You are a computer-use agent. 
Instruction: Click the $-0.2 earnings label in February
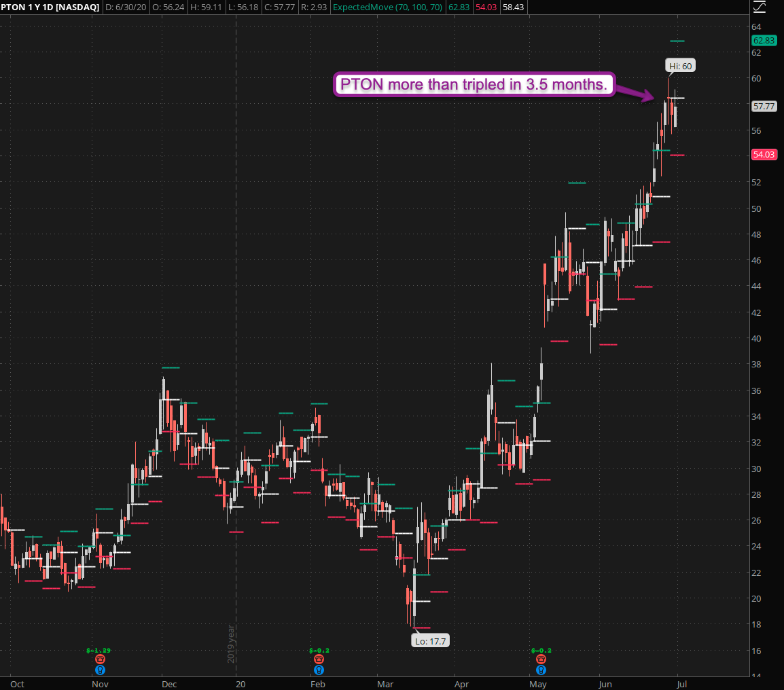pyautogui.click(x=319, y=651)
